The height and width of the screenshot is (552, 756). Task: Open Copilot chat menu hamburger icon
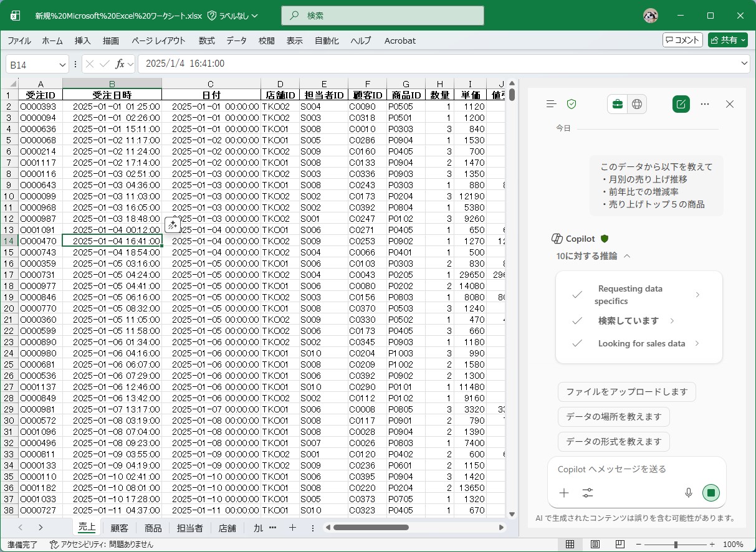point(551,105)
